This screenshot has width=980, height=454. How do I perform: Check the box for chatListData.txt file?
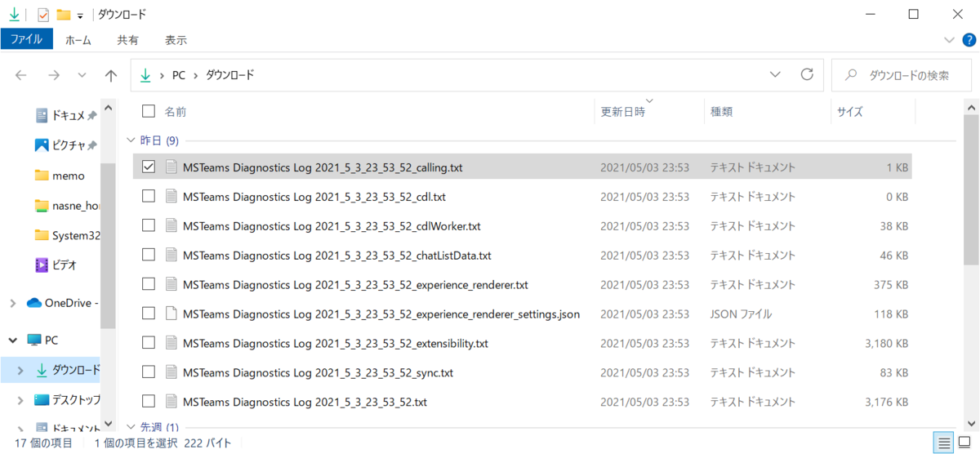(x=148, y=255)
